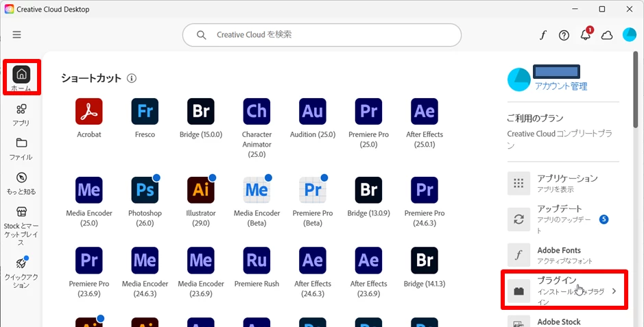Open the Home sidebar item

pyautogui.click(x=21, y=77)
